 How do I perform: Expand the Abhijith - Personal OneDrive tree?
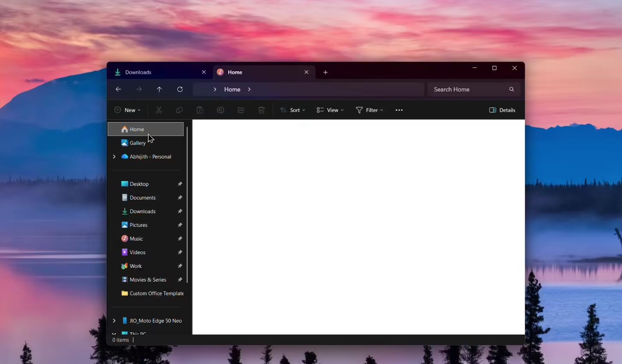tap(114, 156)
